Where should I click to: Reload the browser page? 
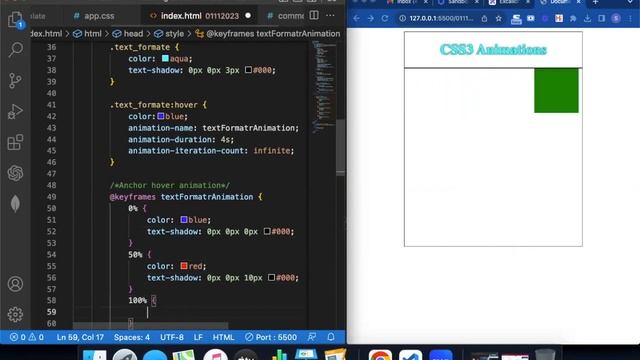pyautogui.click(x=385, y=18)
